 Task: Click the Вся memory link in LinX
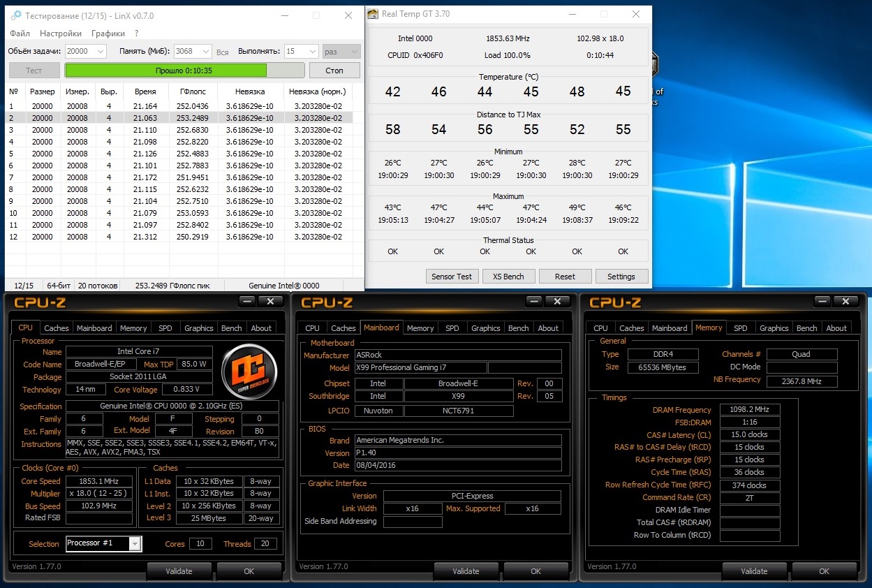(x=223, y=52)
